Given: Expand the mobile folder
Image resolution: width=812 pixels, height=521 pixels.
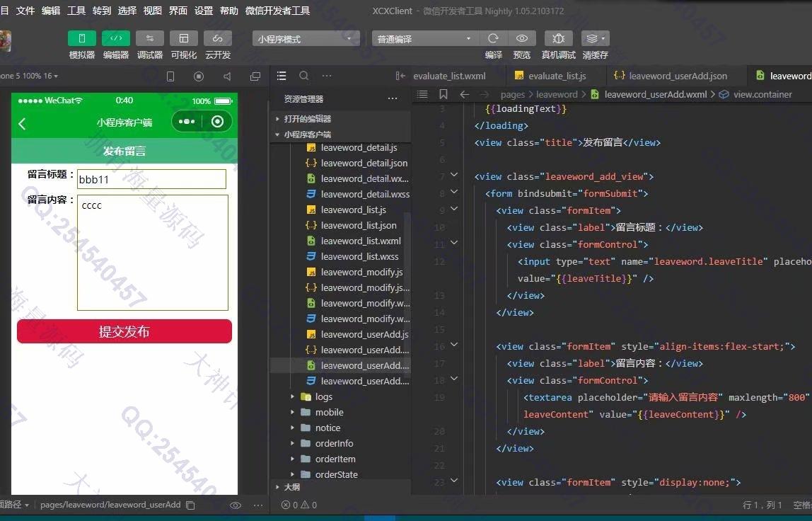Looking at the screenshot, I should (330, 412).
